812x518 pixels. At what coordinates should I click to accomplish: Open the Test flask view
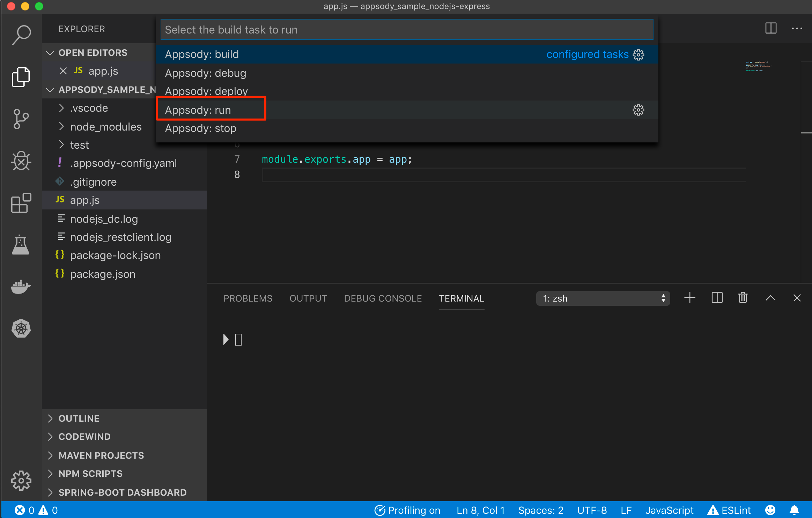point(21,245)
